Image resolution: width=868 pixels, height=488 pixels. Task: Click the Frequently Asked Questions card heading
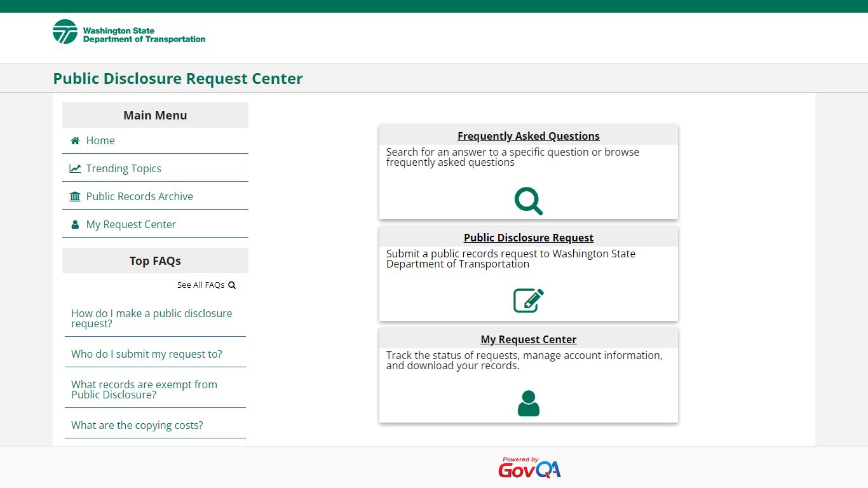point(529,136)
